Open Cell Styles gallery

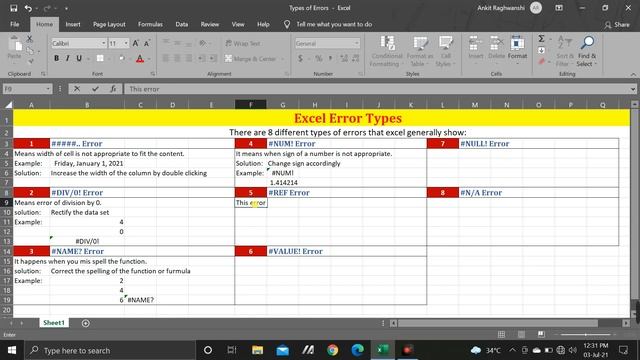tap(445, 51)
